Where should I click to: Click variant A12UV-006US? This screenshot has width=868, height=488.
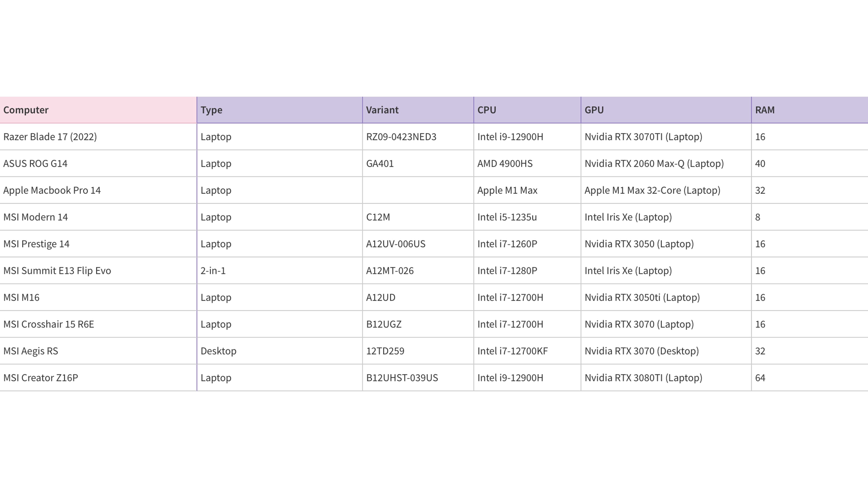[x=418, y=244]
